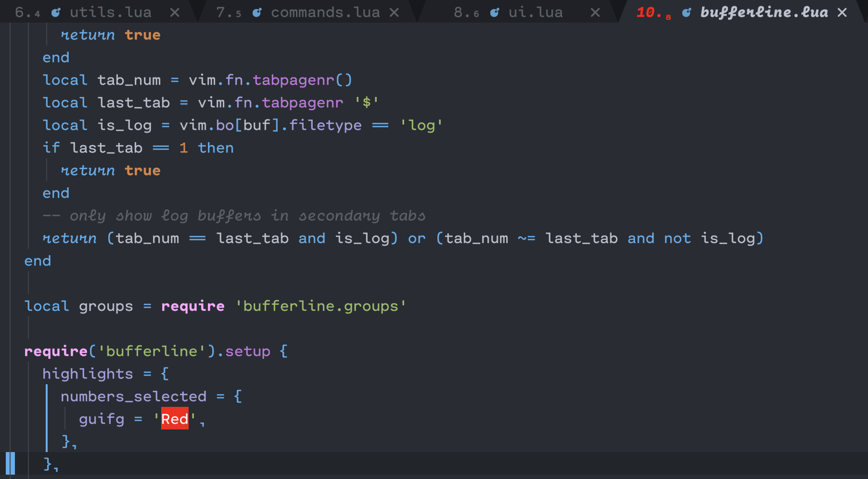Click the string 'bufferline.groups'
Image resolution: width=868 pixels, height=479 pixels.
[x=320, y=306]
